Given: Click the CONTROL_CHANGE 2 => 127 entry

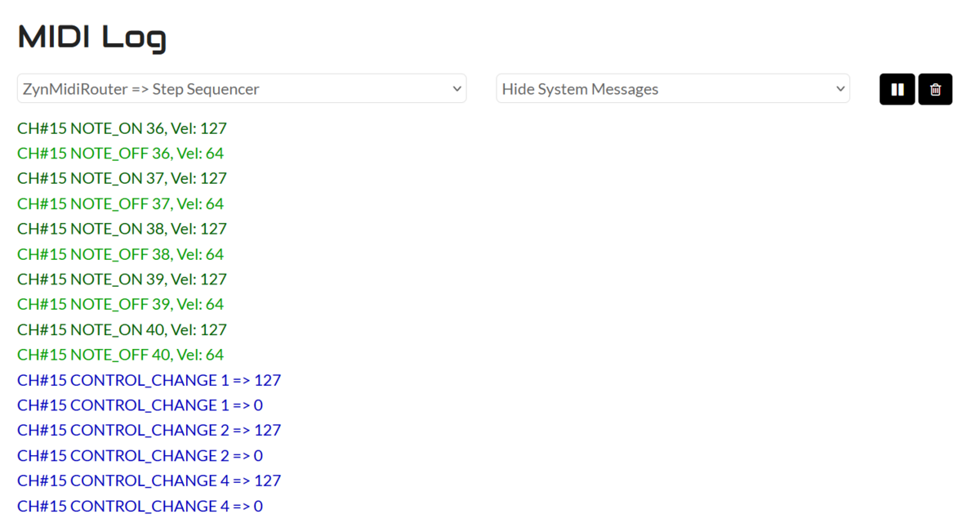Looking at the screenshot, I should click(149, 430).
